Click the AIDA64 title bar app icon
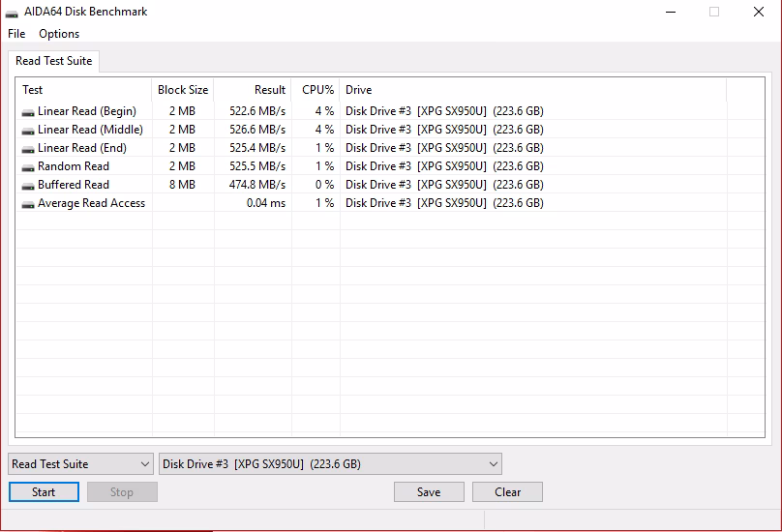 pos(12,13)
